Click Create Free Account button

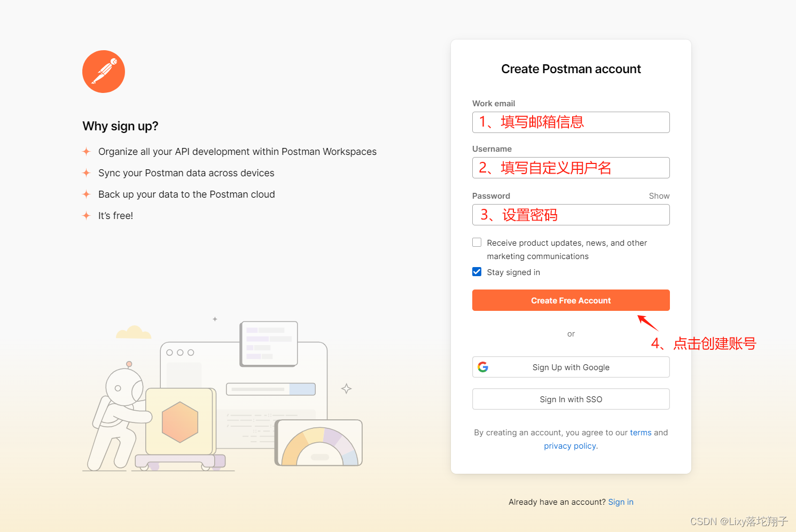(x=571, y=300)
